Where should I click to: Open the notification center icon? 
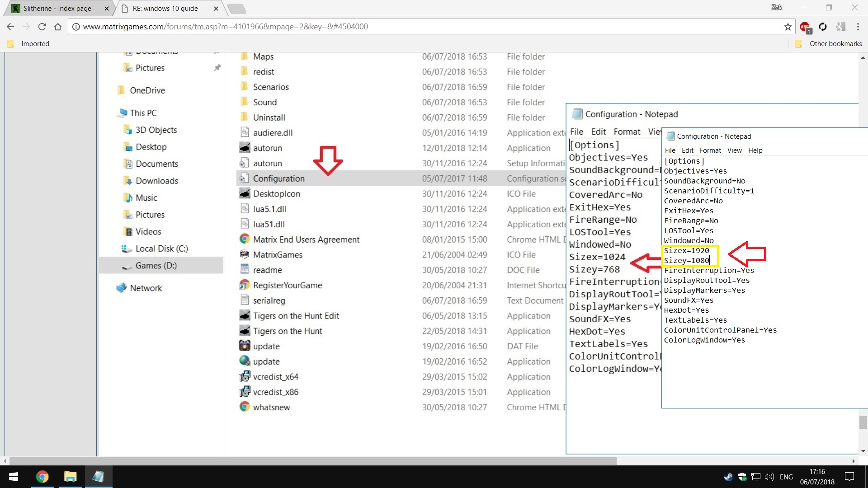[x=849, y=477]
